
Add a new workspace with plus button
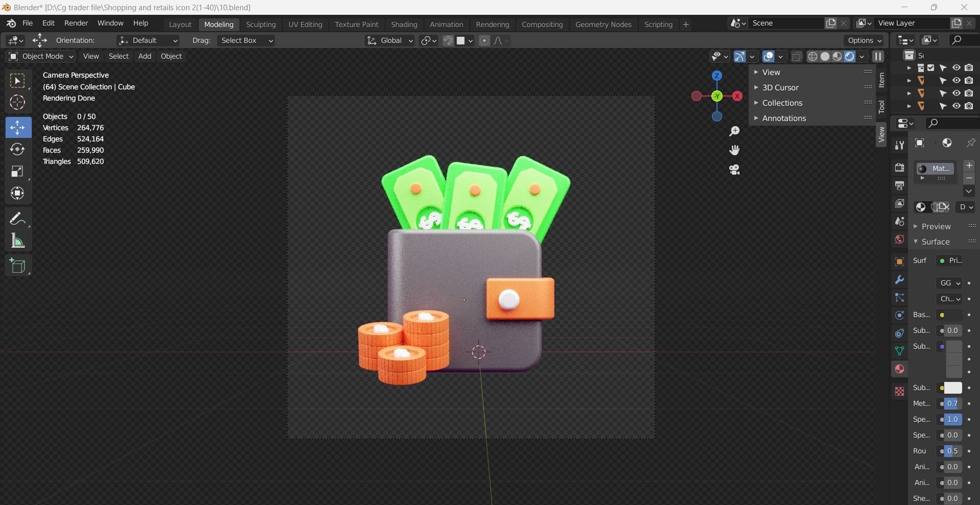pyautogui.click(x=686, y=25)
